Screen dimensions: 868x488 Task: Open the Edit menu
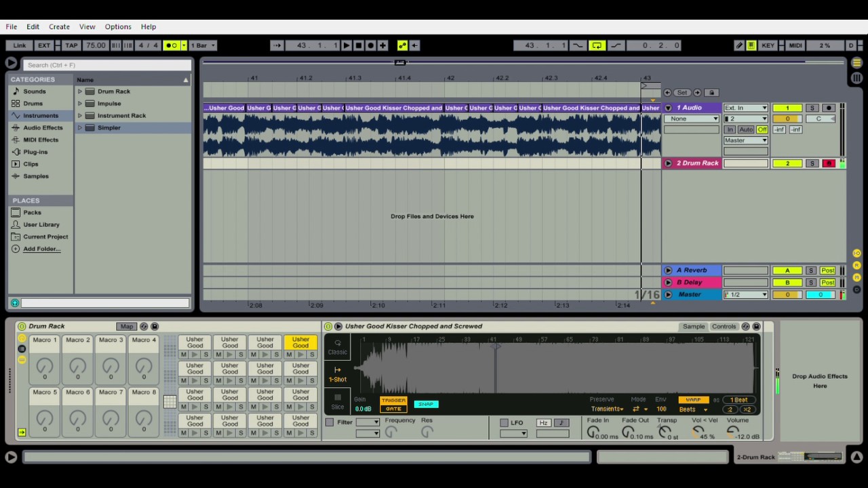(33, 26)
